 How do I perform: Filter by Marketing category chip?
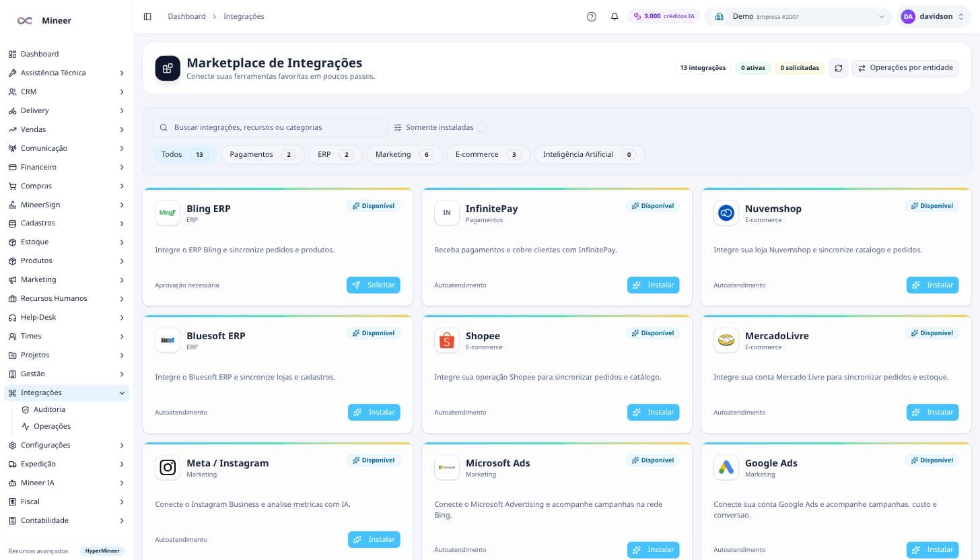tap(405, 155)
